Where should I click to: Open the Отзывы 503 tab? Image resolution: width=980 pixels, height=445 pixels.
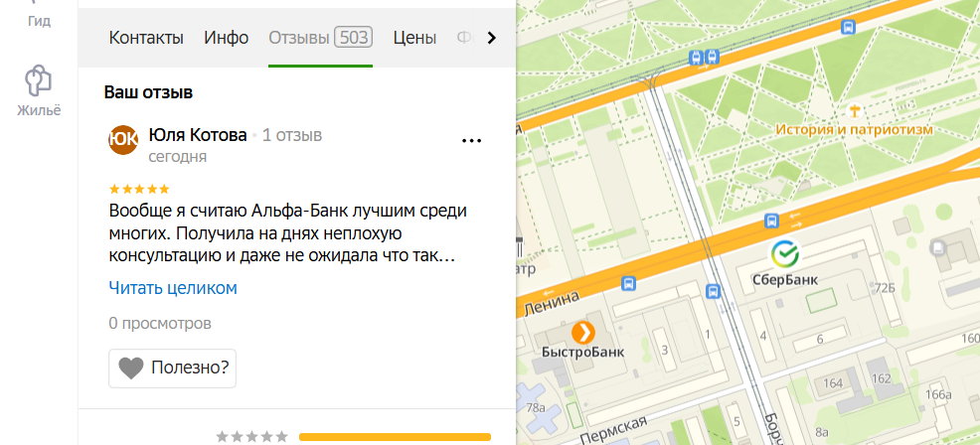tap(321, 38)
